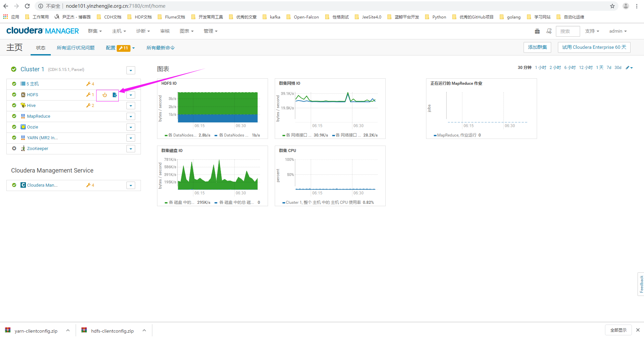Click the browser back arrow
This screenshot has width=644, height=337.
6,6
